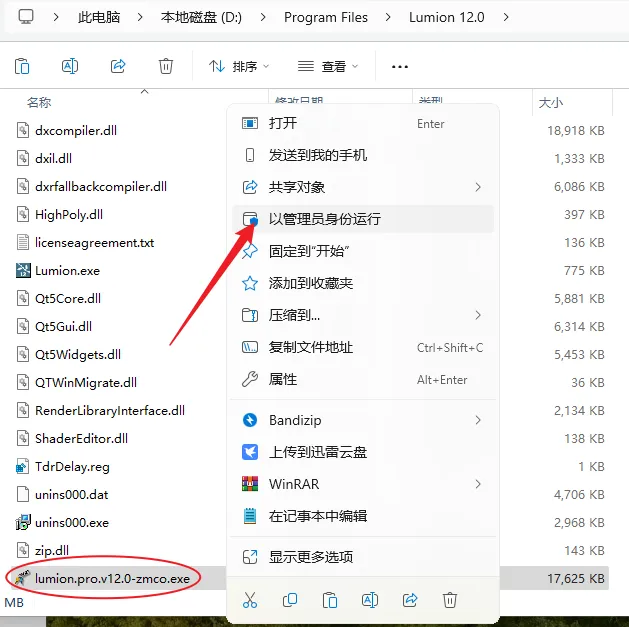This screenshot has height=627, width=629.
Task: Select the file lumion.pro.v12.0-zmco.exe
Action: pyautogui.click(x=112, y=578)
